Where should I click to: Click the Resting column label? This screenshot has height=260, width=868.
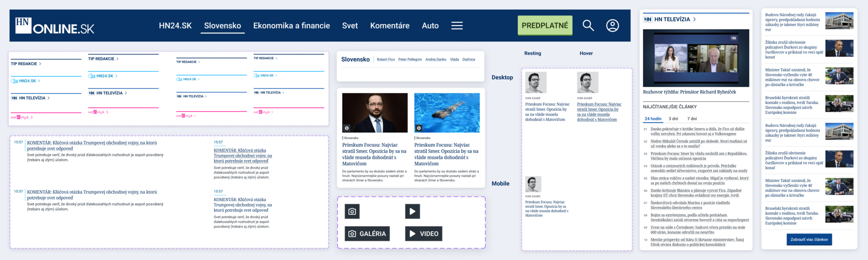pos(533,53)
